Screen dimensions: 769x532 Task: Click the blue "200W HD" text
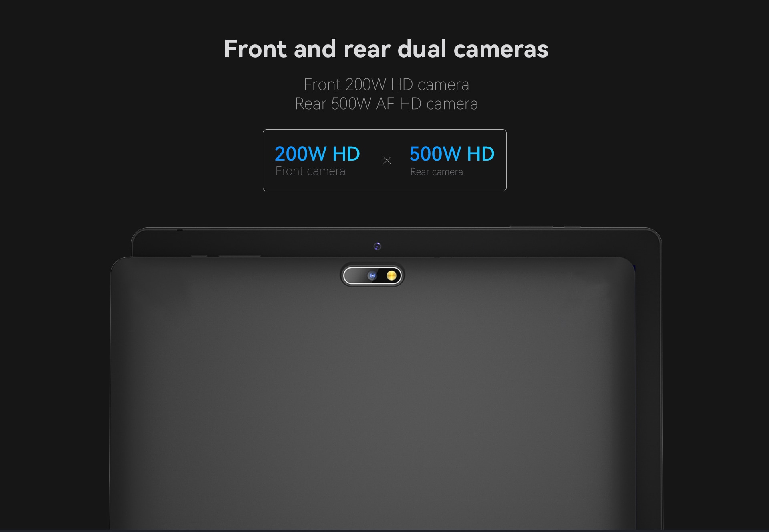pos(317,154)
